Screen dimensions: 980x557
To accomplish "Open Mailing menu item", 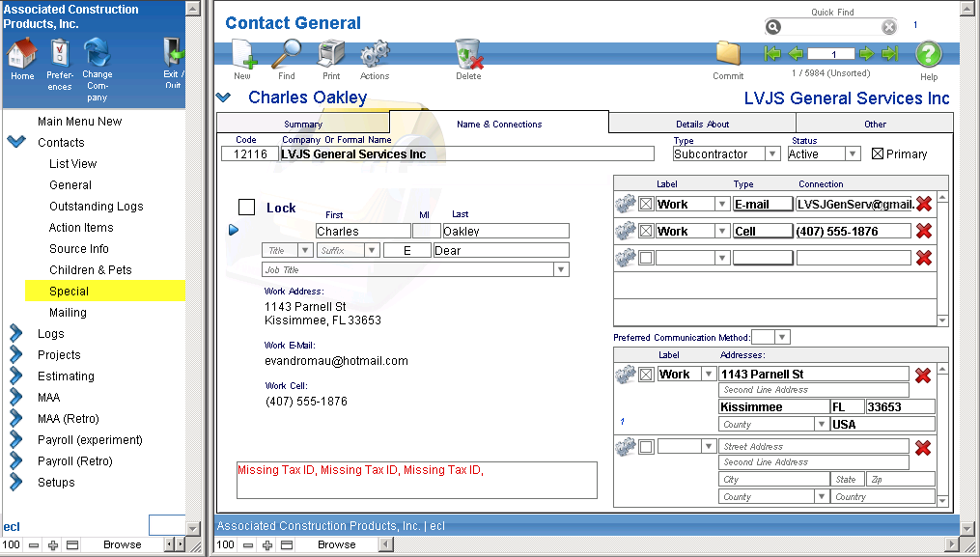I will click(x=69, y=313).
